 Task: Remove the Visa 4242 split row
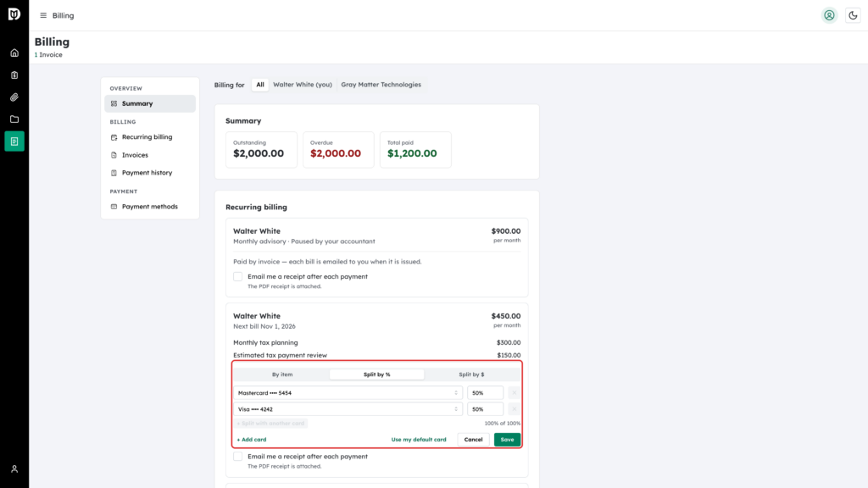(514, 409)
